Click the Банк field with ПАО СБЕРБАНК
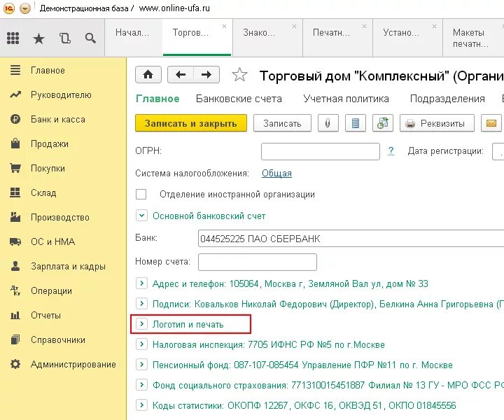Image resolution: width=504 pixels, height=420 pixels. 351,239
